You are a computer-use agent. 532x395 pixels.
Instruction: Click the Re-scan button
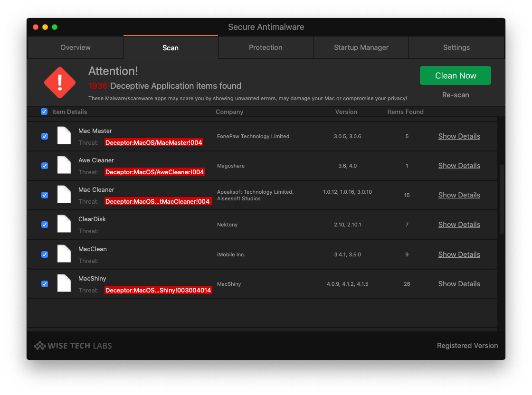click(x=456, y=95)
